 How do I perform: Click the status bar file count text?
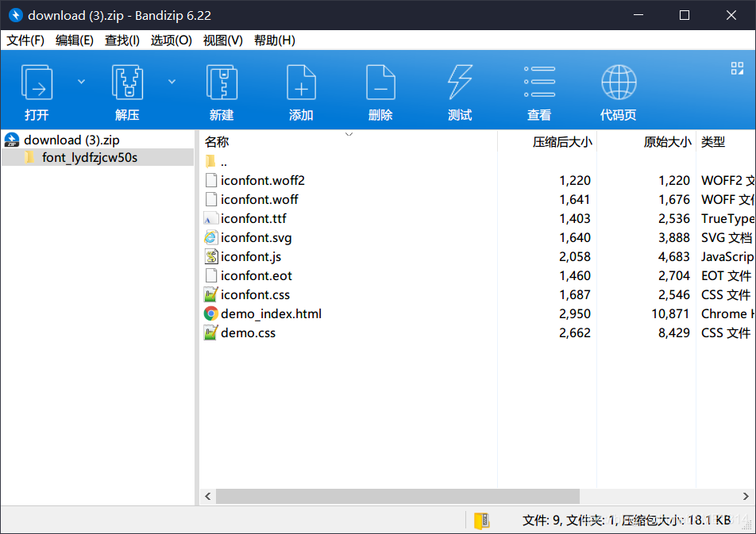tap(627, 521)
